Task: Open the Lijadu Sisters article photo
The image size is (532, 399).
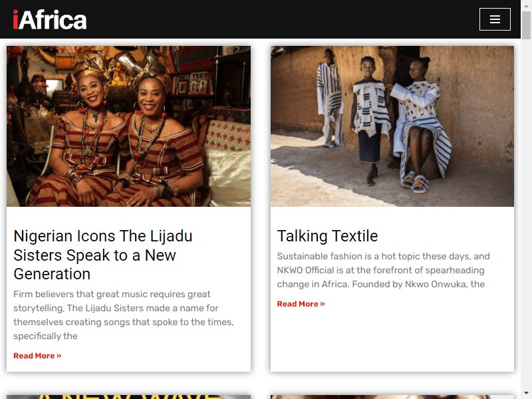Action: 128,126
